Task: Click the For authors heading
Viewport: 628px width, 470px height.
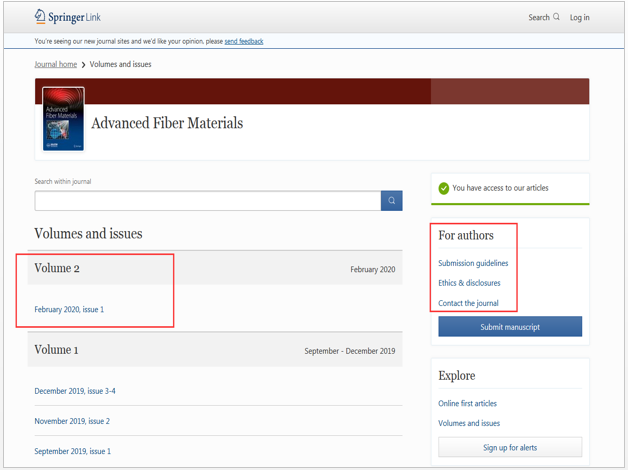Action: 466,235
